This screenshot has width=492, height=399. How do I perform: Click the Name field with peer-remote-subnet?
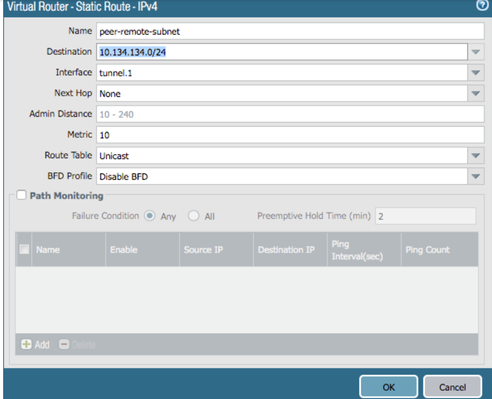(290, 31)
